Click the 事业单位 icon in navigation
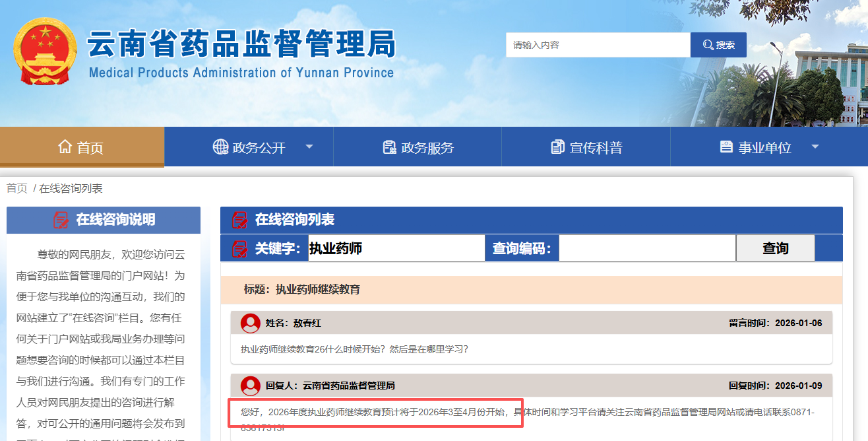The width and height of the screenshot is (868, 441). point(726,147)
